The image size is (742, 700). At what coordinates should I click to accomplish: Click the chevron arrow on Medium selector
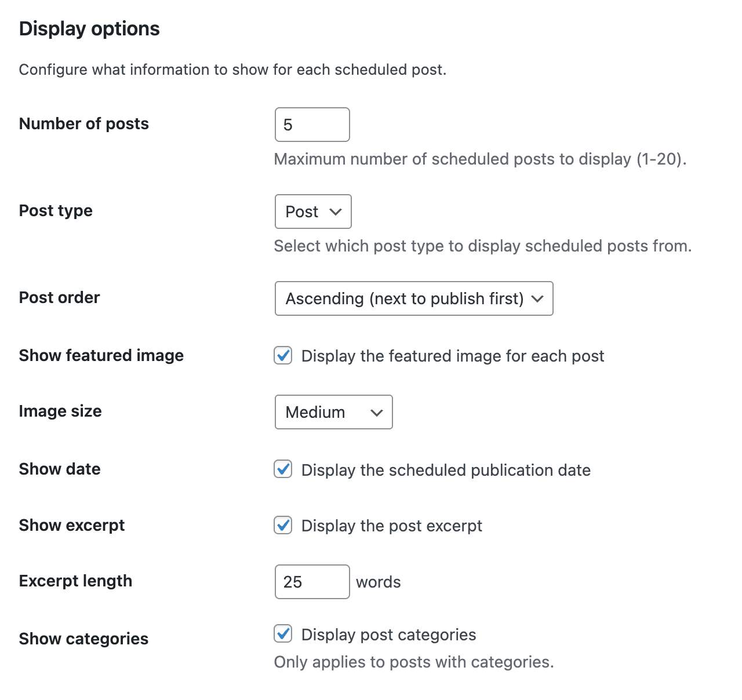377,413
